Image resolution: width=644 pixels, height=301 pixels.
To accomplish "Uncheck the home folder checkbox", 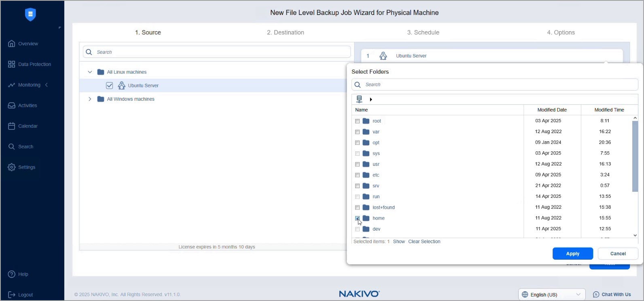I will [x=357, y=218].
